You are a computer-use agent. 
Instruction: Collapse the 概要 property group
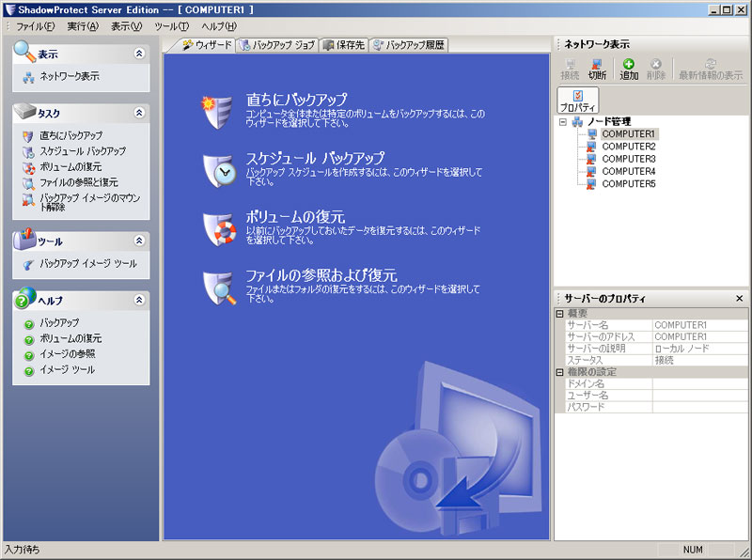[x=559, y=314]
